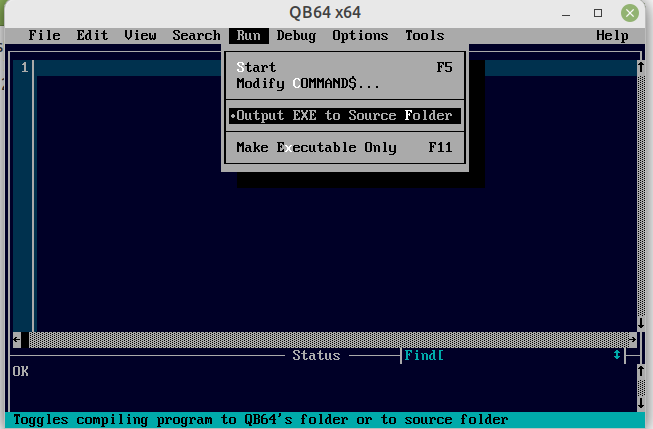
Task: Maximize the QB64 x64 window
Action: coord(598,13)
